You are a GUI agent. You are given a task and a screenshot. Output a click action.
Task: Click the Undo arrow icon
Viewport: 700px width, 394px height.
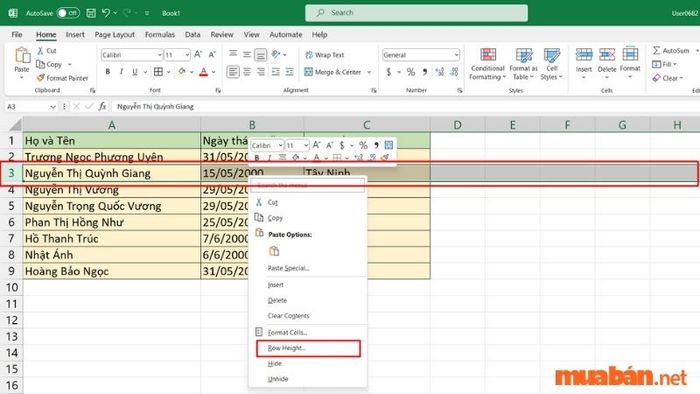coord(106,13)
